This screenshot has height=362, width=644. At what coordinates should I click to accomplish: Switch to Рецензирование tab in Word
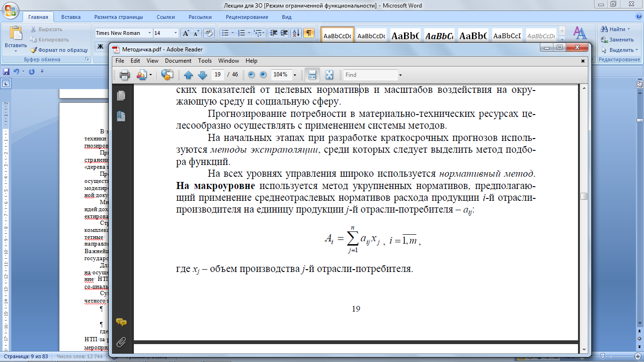pyautogui.click(x=247, y=17)
